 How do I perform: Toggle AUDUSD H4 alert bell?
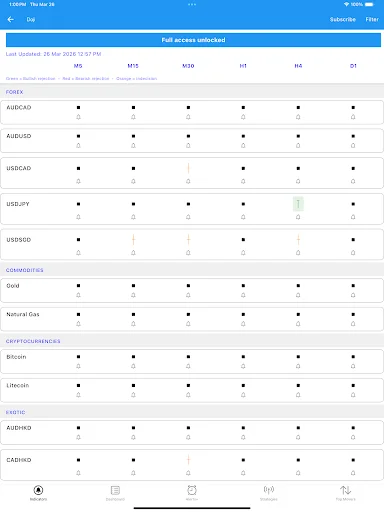tap(298, 146)
